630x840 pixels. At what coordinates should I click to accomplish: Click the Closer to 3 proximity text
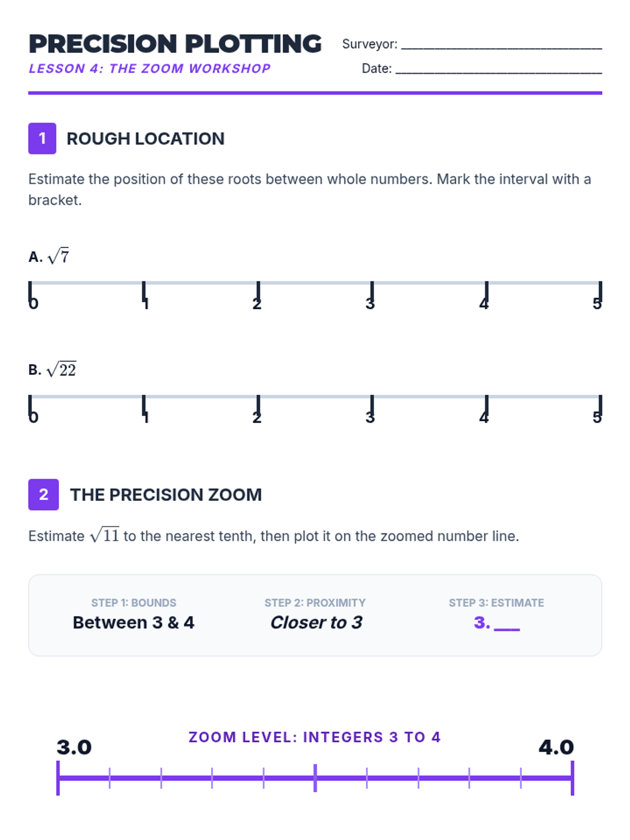[x=316, y=623]
